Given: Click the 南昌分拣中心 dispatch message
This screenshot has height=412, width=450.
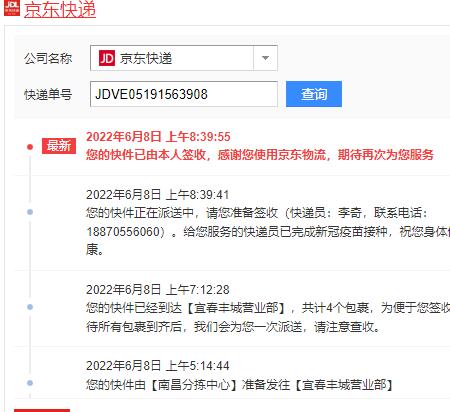Looking at the screenshot, I should (x=239, y=385).
